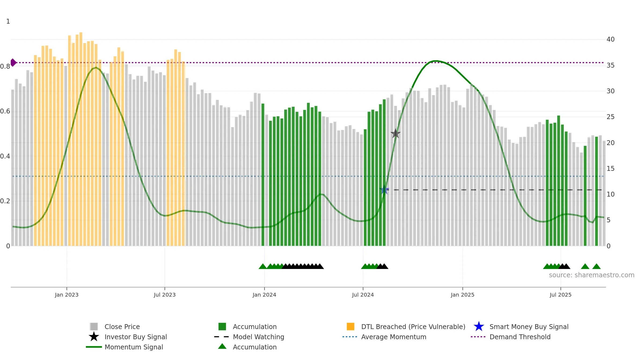The height and width of the screenshot is (362, 644).
Task: Click green Accumulation square legend icon
Action: (x=222, y=327)
